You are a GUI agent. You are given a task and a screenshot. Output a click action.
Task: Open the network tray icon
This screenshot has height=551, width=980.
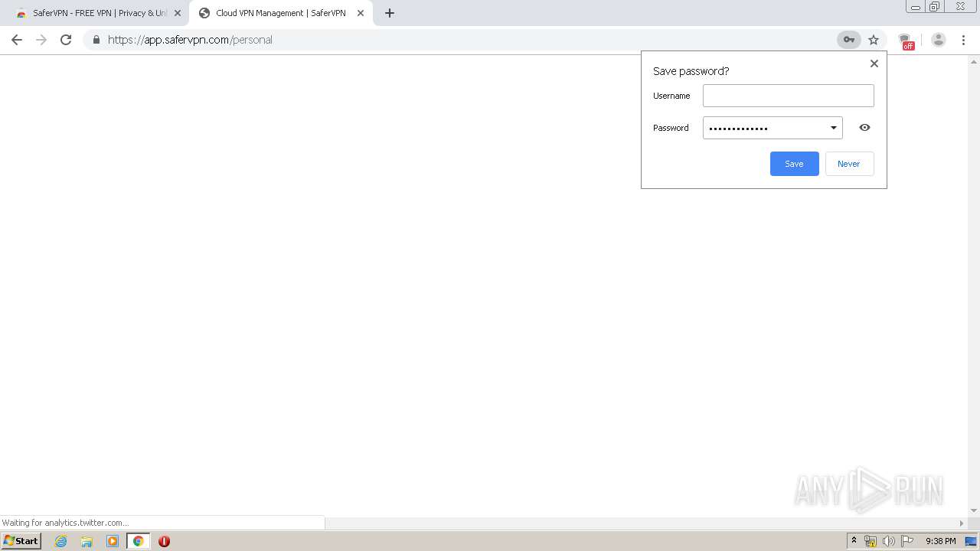[x=871, y=541]
